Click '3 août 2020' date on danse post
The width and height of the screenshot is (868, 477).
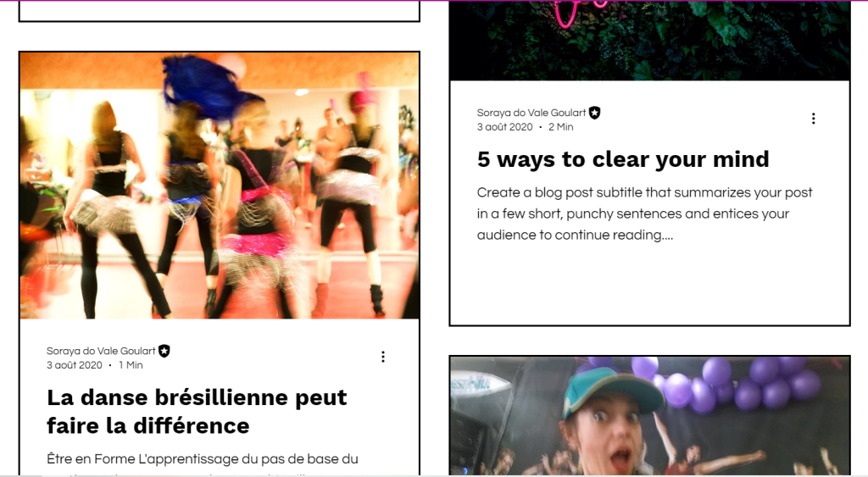coord(75,365)
